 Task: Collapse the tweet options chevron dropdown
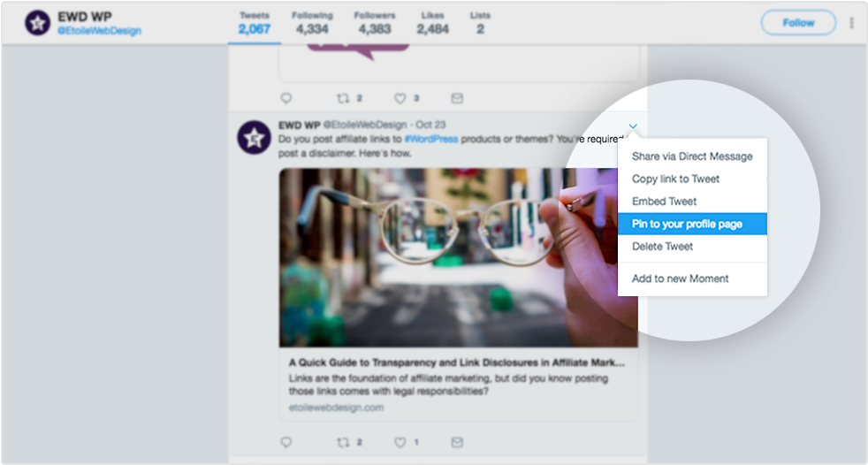click(x=633, y=126)
